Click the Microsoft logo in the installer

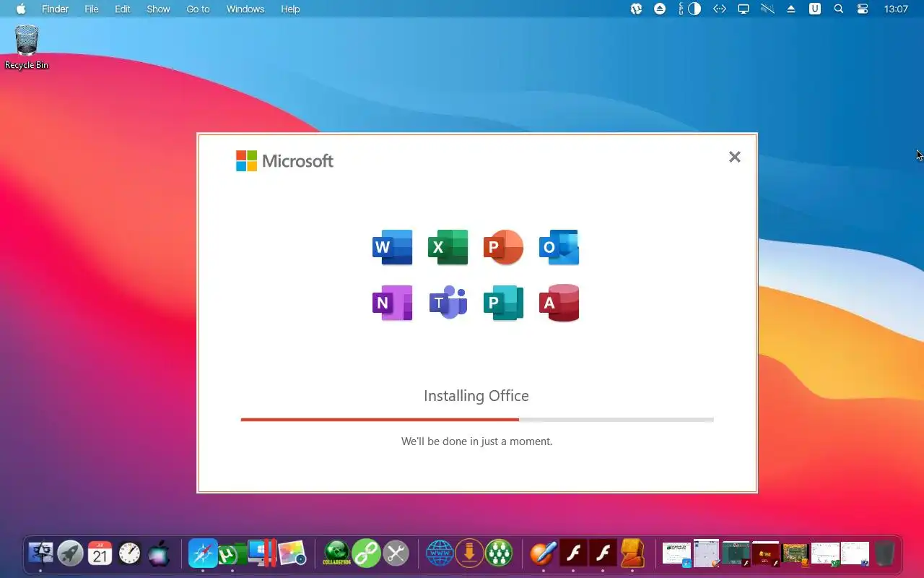pos(284,160)
